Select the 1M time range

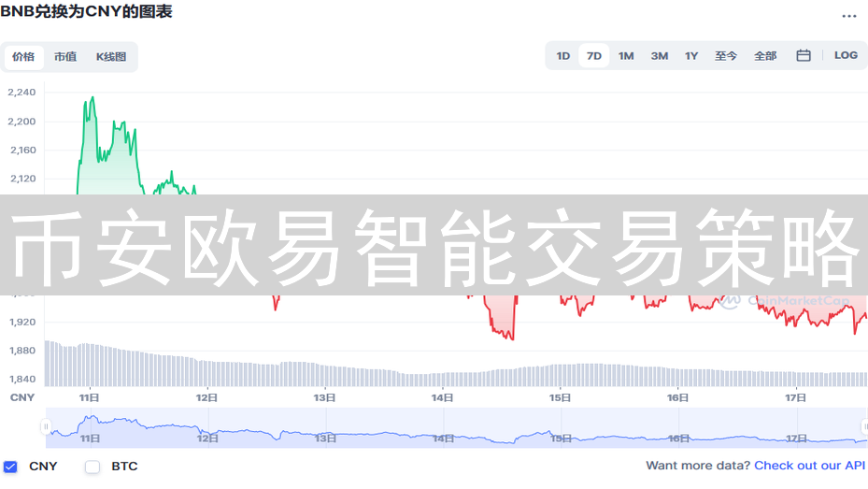(626, 56)
